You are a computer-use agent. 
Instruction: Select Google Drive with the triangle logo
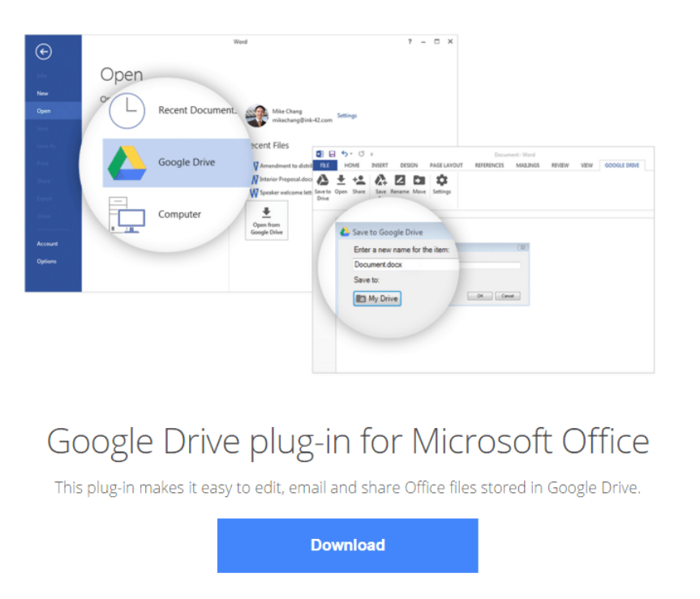174,162
